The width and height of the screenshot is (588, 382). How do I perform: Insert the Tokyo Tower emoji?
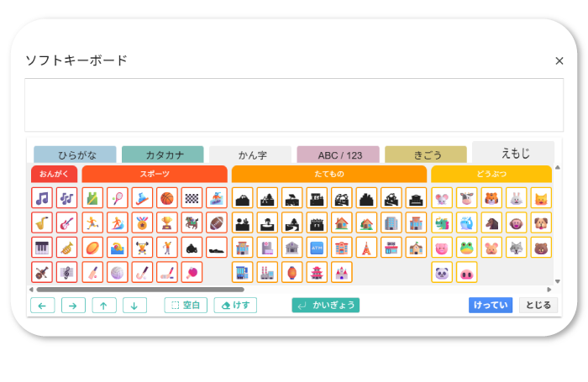click(x=366, y=248)
